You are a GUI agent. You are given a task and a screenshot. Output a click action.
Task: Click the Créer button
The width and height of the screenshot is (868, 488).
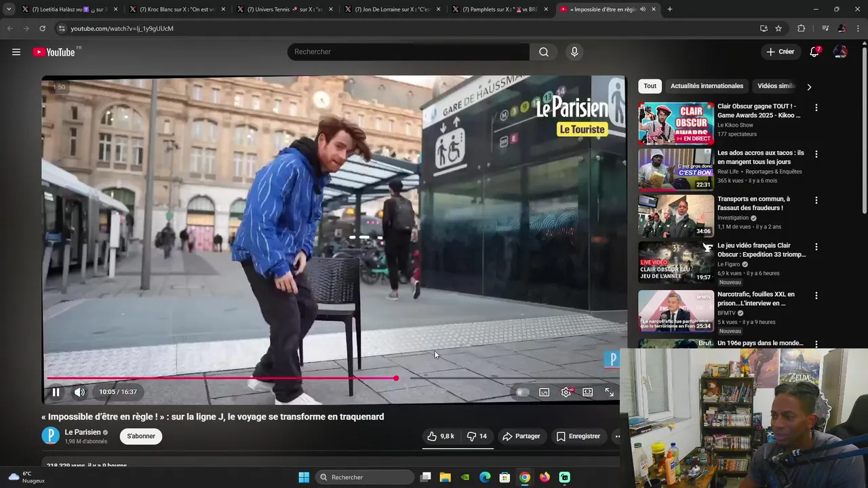780,52
